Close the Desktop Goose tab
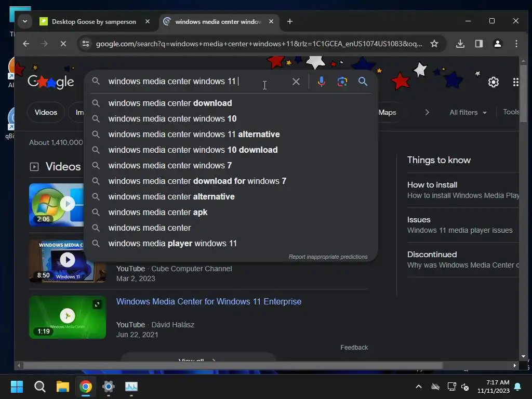Image resolution: width=532 pixels, height=399 pixels. point(147,21)
